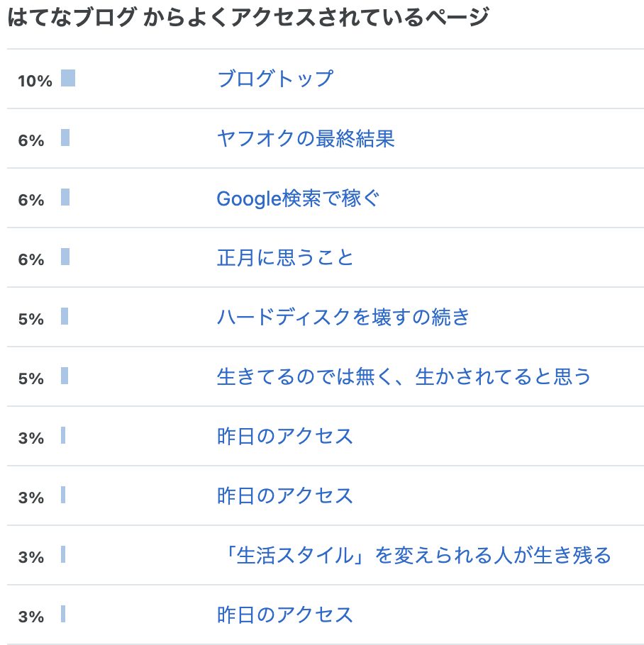This screenshot has width=644, height=645.
Task: Click the bar beside ハードディスクを壊すの続き
Action: pyautogui.click(x=65, y=316)
